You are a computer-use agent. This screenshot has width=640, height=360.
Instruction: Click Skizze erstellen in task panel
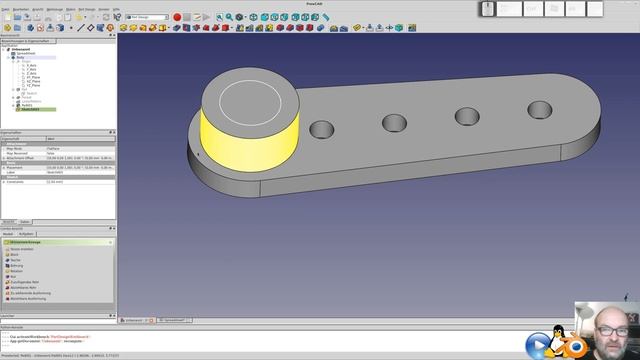tap(22, 249)
